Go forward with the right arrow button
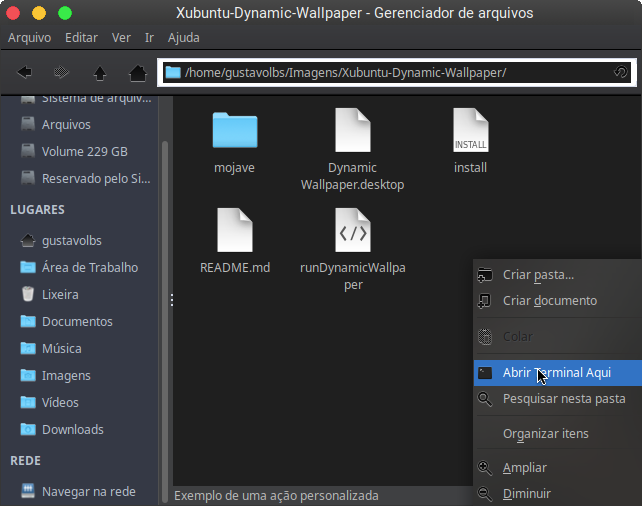This screenshot has width=642, height=506. [x=61, y=73]
